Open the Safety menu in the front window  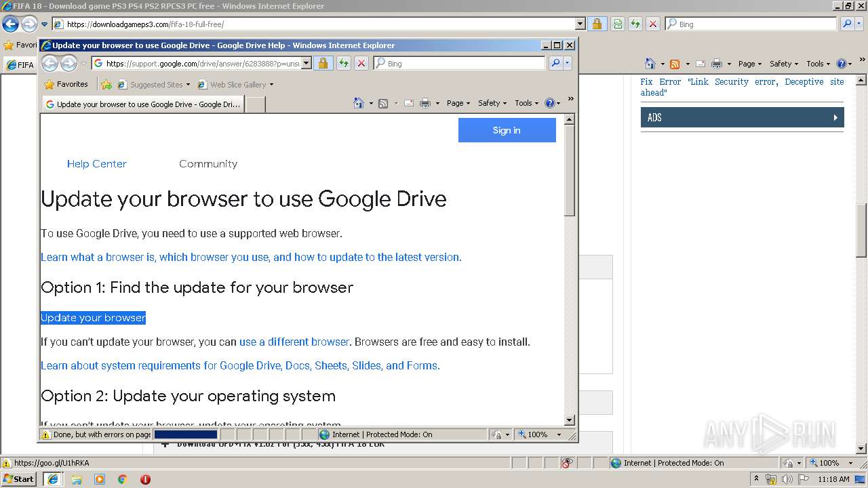tap(492, 103)
